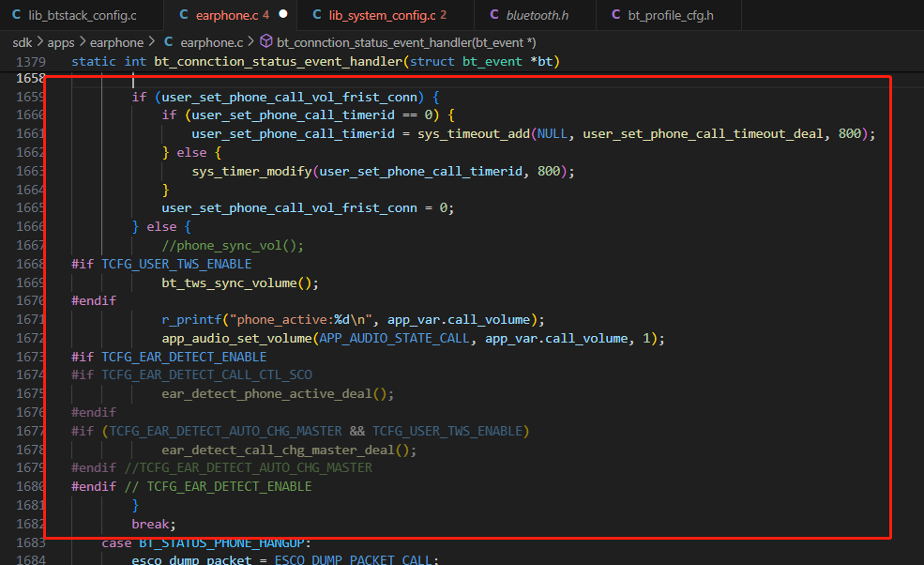This screenshot has width=924, height=565.
Task: Click user_set_phone_call_vol_frist_conn = 0 assignment
Action: 308,208
